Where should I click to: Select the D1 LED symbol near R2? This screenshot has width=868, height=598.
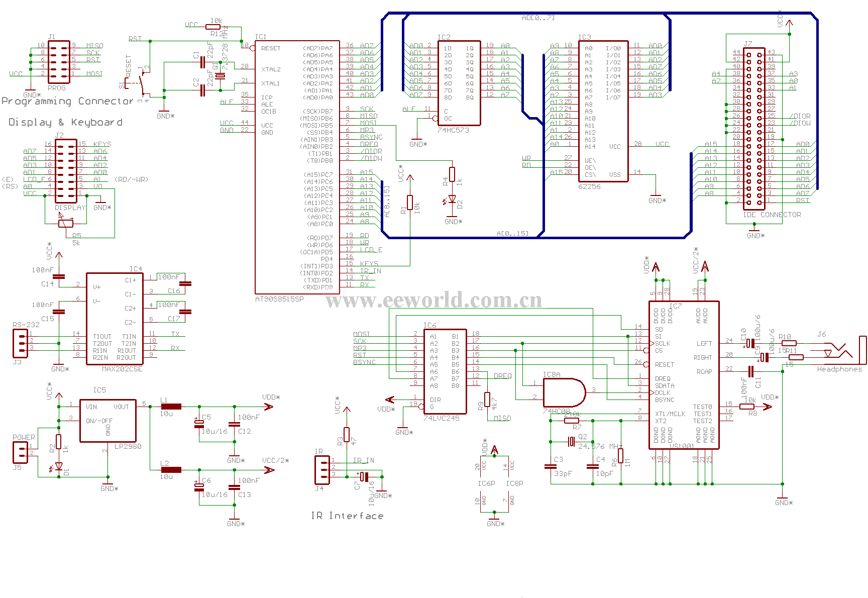(x=58, y=466)
